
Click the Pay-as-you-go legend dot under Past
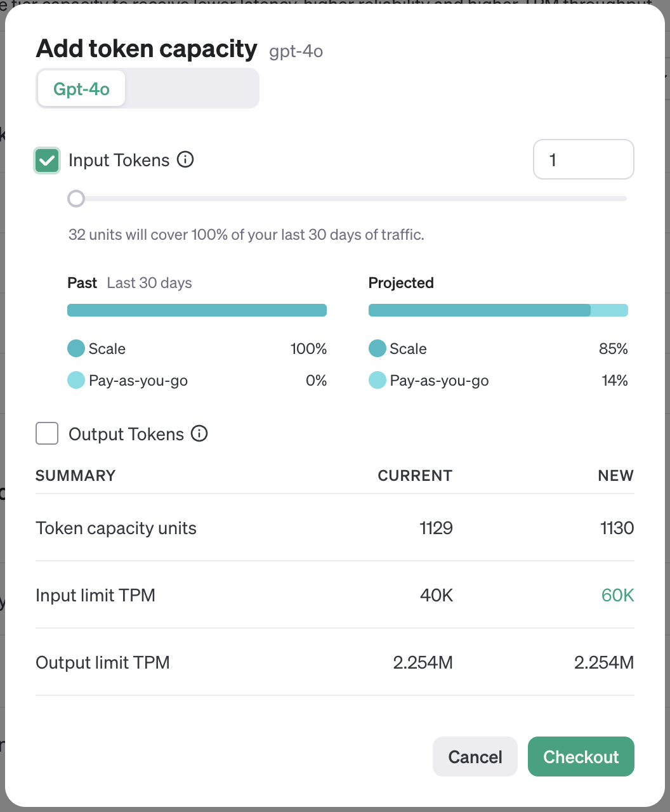(76, 381)
